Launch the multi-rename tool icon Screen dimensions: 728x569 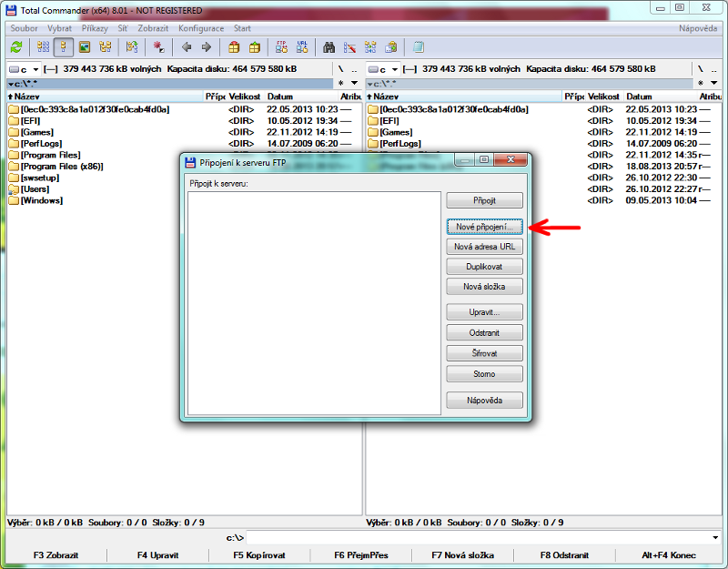pos(349,47)
